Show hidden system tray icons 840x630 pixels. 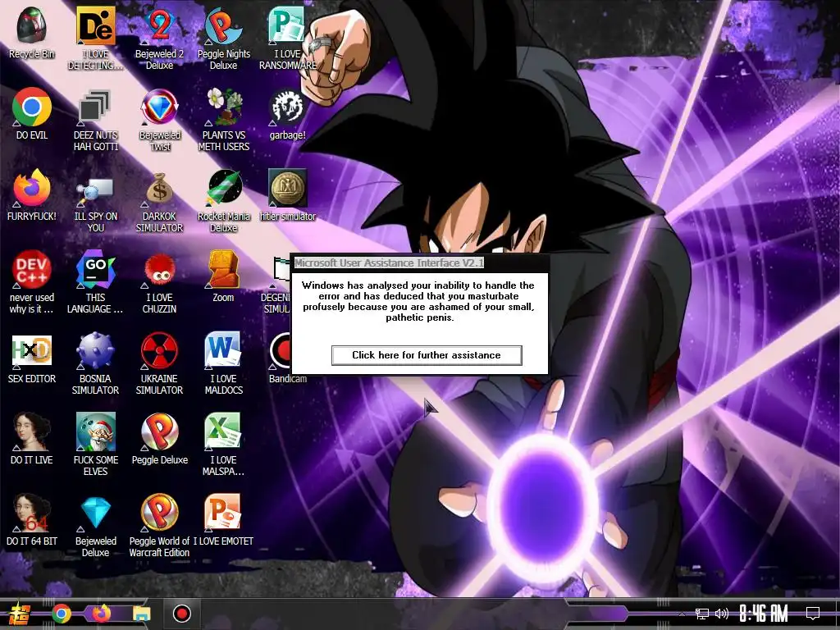click(x=682, y=614)
